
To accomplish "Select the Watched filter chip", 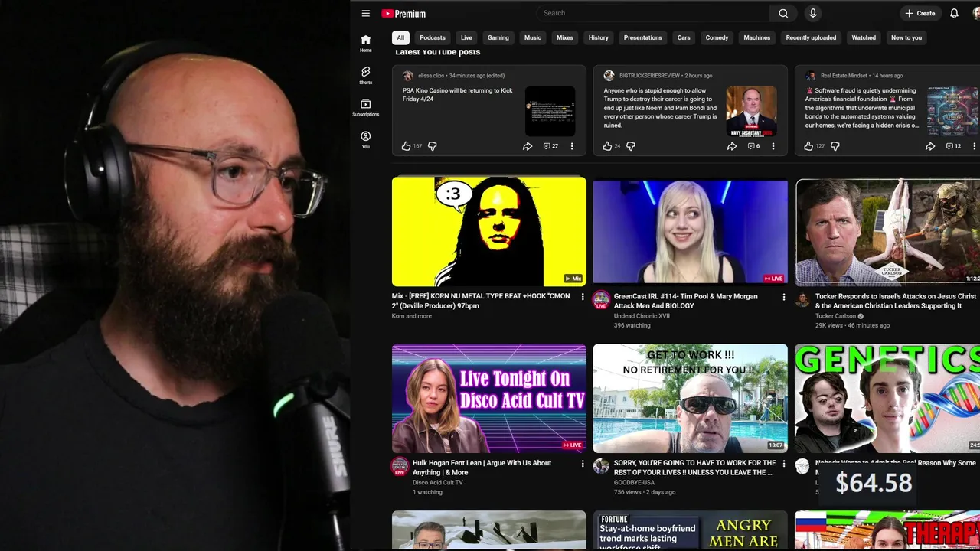I will (864, 37).
